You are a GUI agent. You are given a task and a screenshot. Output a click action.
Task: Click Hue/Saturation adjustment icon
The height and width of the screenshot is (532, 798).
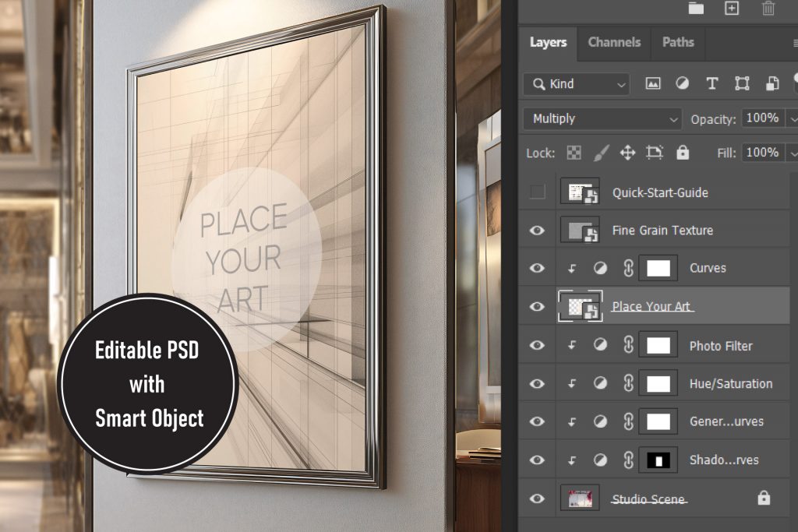tap(601, 383)
